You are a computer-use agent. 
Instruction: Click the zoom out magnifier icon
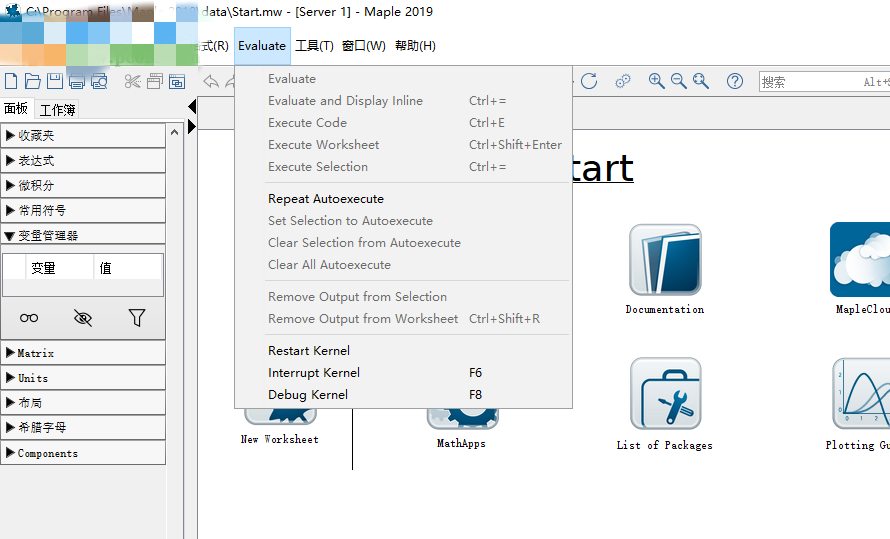click(678, 81)
